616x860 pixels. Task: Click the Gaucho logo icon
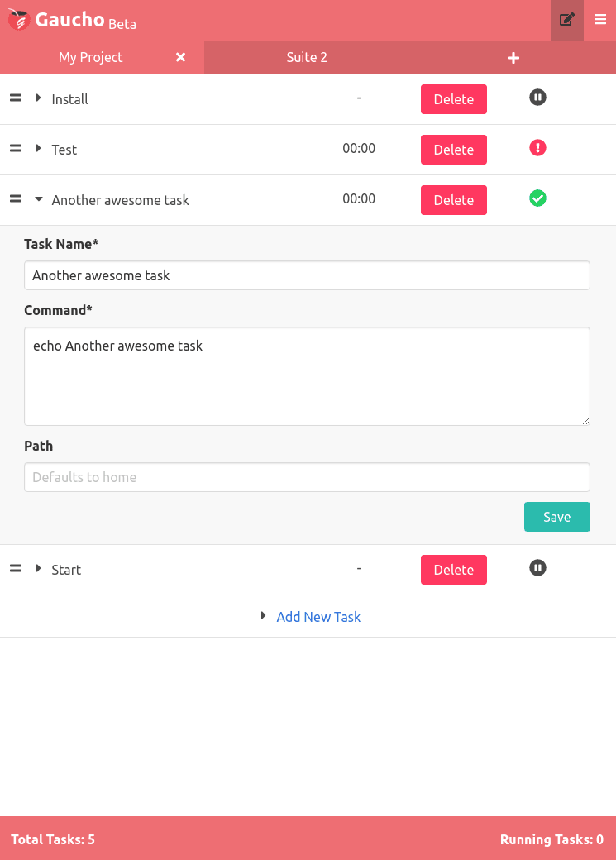(x=19, y=20)
